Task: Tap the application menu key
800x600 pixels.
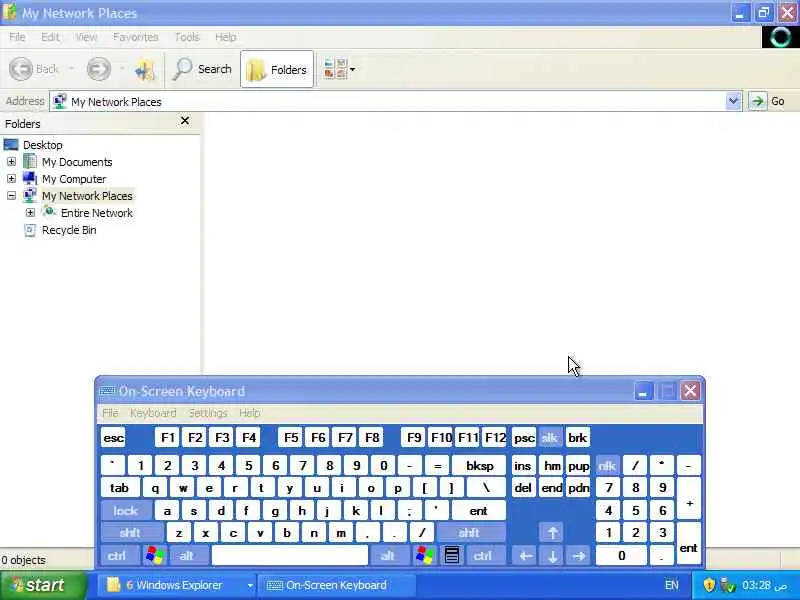Action: tap(452, 556)
